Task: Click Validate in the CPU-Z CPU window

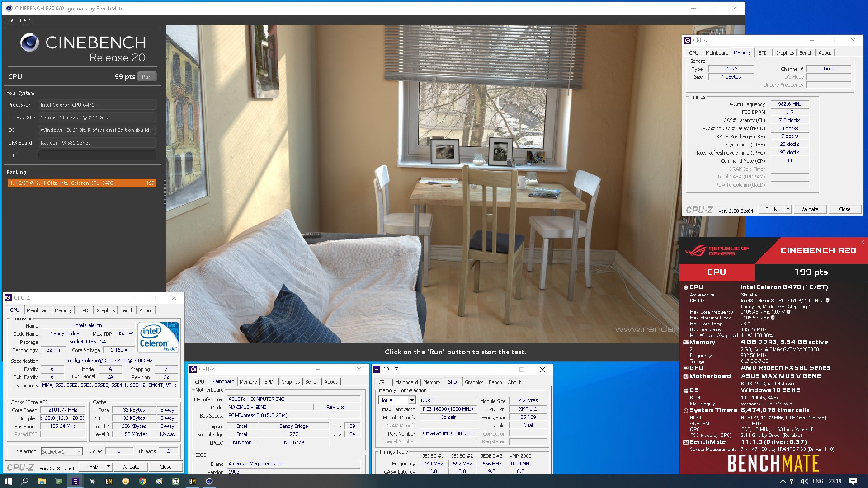Action: [131, 467]
